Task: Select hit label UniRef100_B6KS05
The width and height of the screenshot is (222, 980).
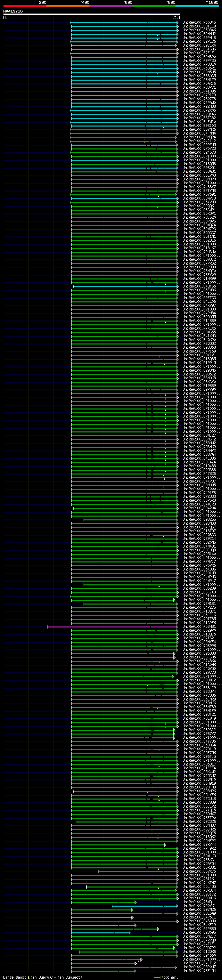Action: pyautogui.click(x=199, y=657)
